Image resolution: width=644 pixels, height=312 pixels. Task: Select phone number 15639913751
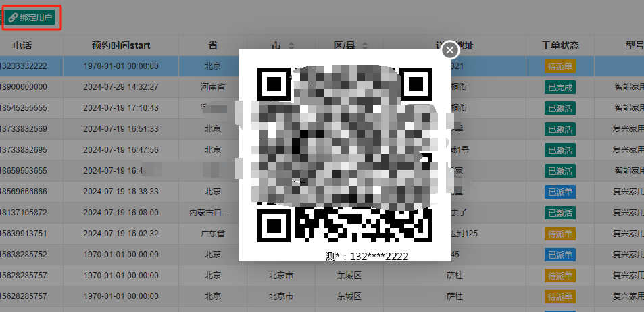pos(24,234)
